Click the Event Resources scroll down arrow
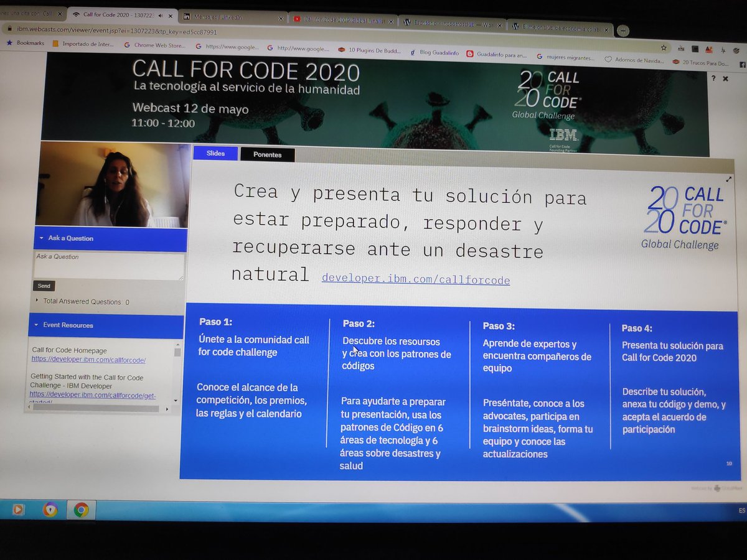Image resolution: width=747 pixels, height=560 pixels. coord(176,400)
